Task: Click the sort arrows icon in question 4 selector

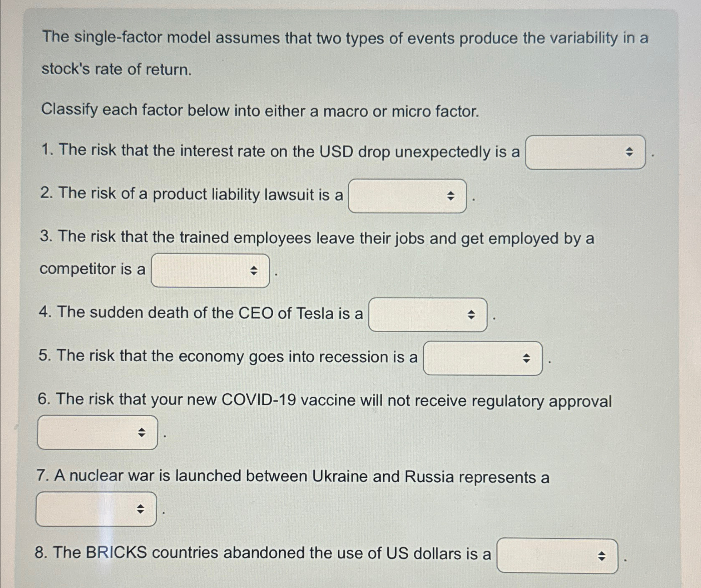Action: point(471,315)
